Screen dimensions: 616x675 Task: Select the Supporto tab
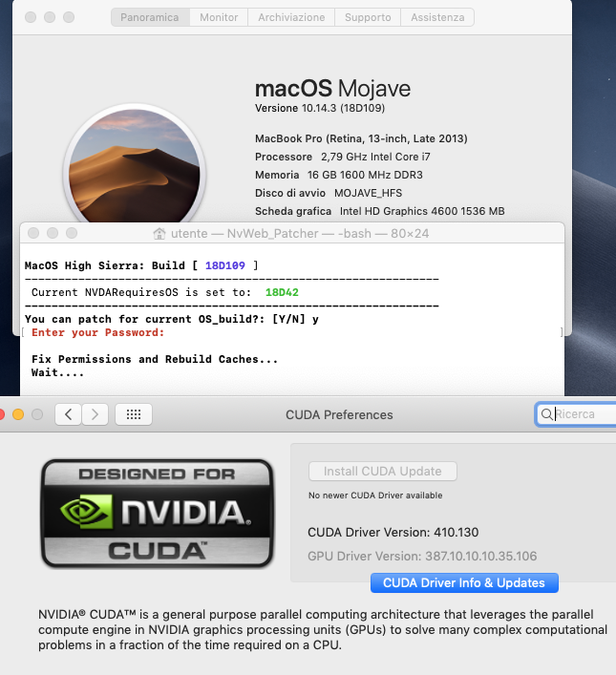(368, 17)
